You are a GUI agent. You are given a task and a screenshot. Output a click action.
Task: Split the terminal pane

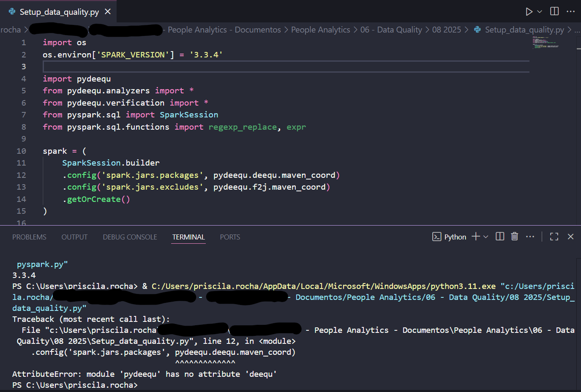click(x=500, y=237)
